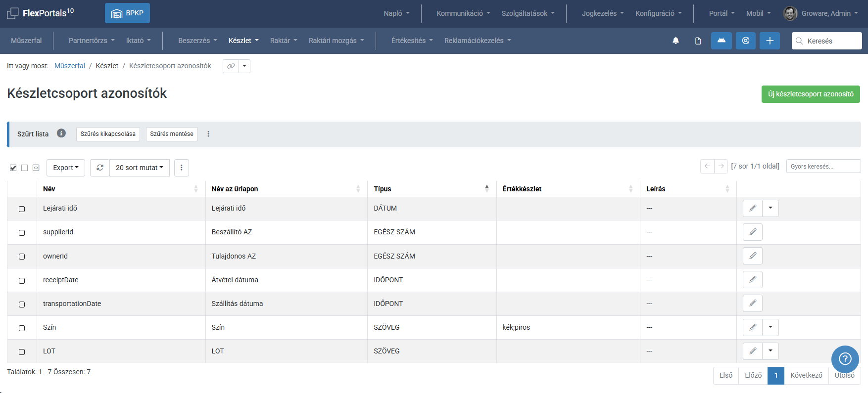Click Szűrés mentése button
This screenshot has height=393, width=868.
pos(172,134)
